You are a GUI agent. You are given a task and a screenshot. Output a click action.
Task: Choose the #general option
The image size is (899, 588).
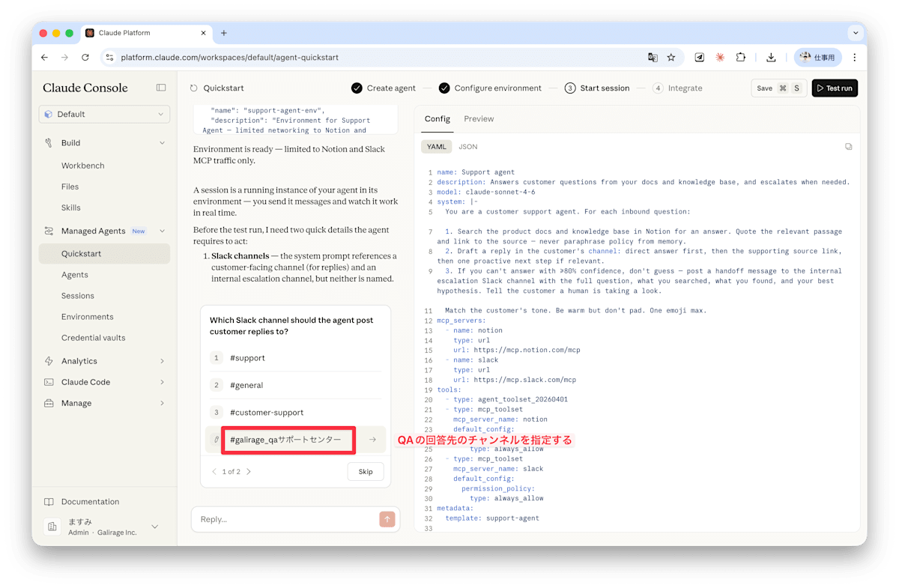(x=296, y=385)
